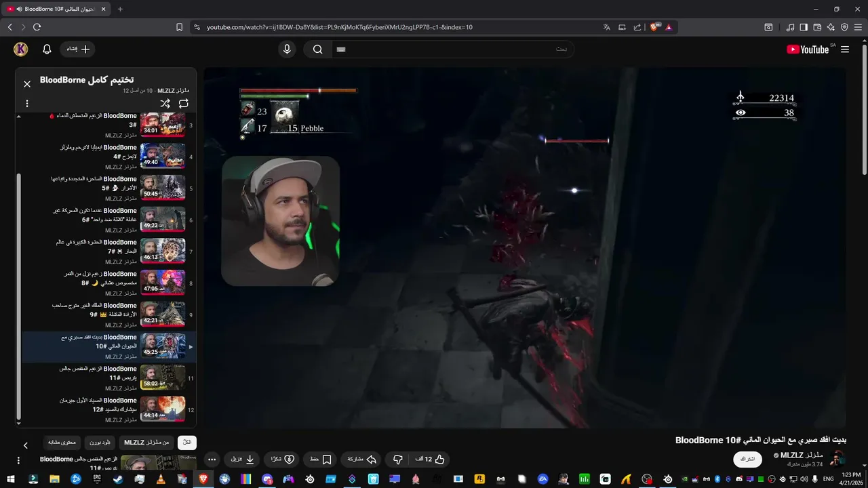
Task: Click the voice search microphone icon
Action: [x=287, y=49]
